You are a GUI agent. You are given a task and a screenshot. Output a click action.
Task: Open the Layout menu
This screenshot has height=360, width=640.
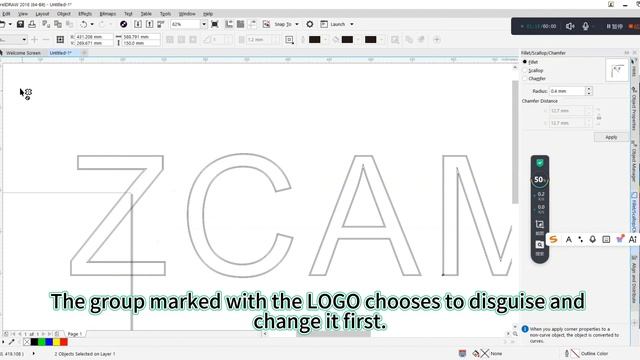(42, 14)
